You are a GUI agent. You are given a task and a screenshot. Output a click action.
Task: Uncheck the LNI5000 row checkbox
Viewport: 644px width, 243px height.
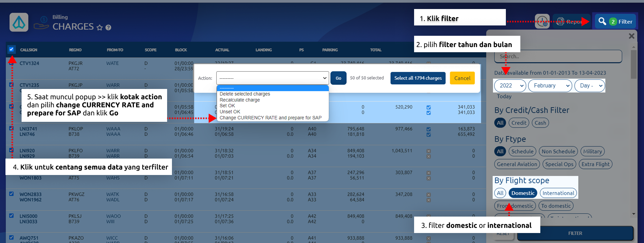point(11,216)
